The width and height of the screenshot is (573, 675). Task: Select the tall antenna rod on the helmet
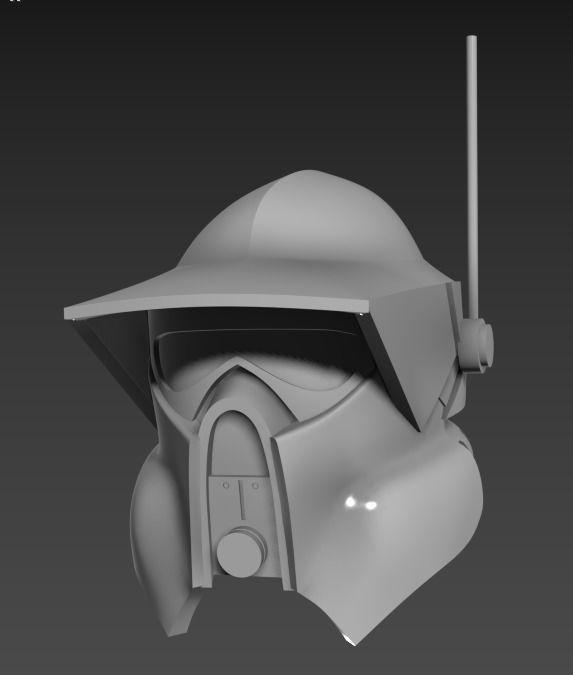point(472,179)
